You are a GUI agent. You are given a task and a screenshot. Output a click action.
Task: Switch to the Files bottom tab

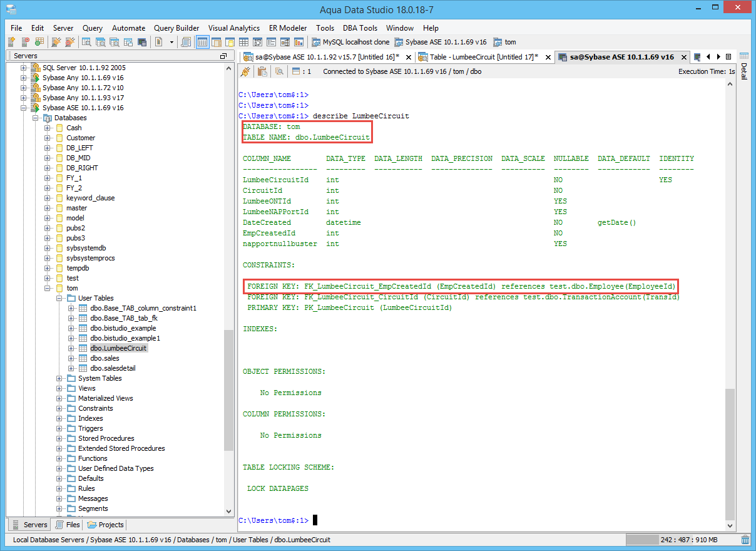[x=68, y=525]
